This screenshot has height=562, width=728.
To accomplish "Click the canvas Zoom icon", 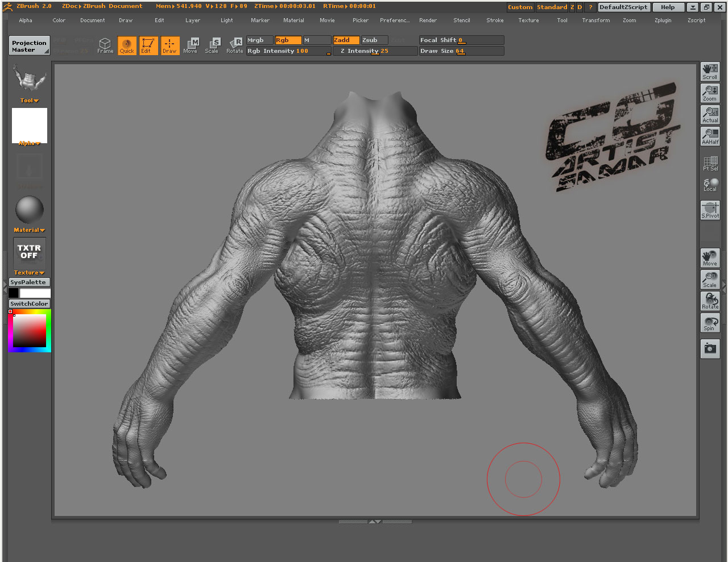I will tap(710, 93).
